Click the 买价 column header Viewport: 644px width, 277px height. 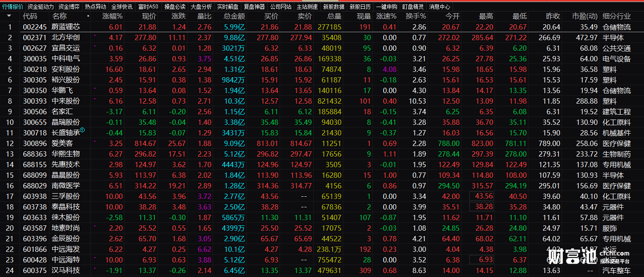(271, 16)
